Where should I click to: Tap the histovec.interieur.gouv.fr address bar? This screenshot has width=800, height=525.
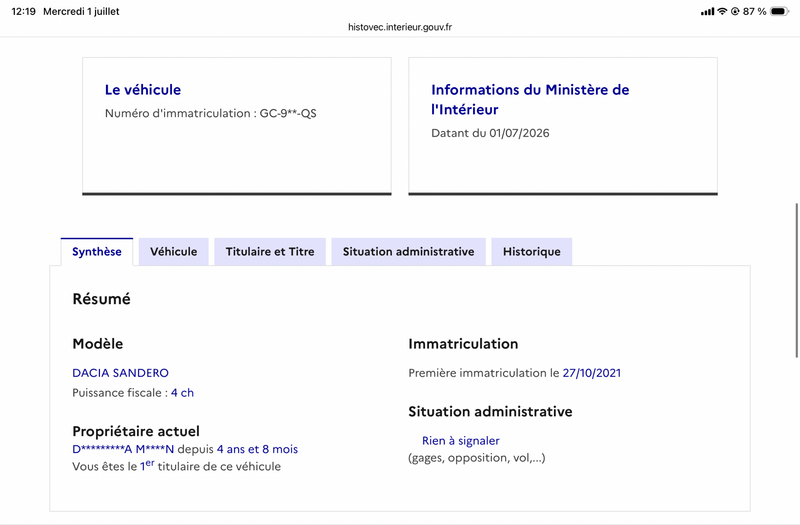pyautogui.click(x=400, y=27)
